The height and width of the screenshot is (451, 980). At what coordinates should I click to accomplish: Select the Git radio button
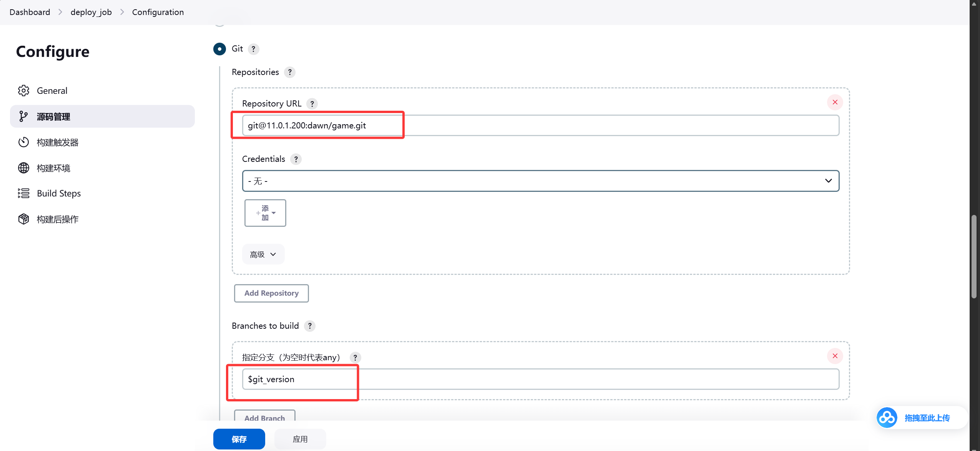(x=219, y=49)
